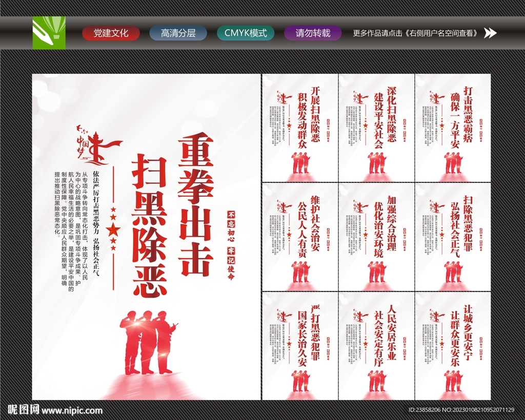Click the 昵图网 site logo text

[24, 410]
